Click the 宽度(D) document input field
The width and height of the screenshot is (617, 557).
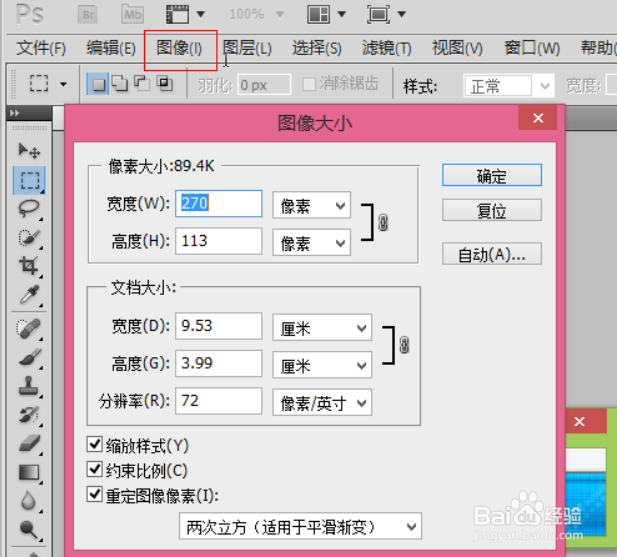coord(218,326)
